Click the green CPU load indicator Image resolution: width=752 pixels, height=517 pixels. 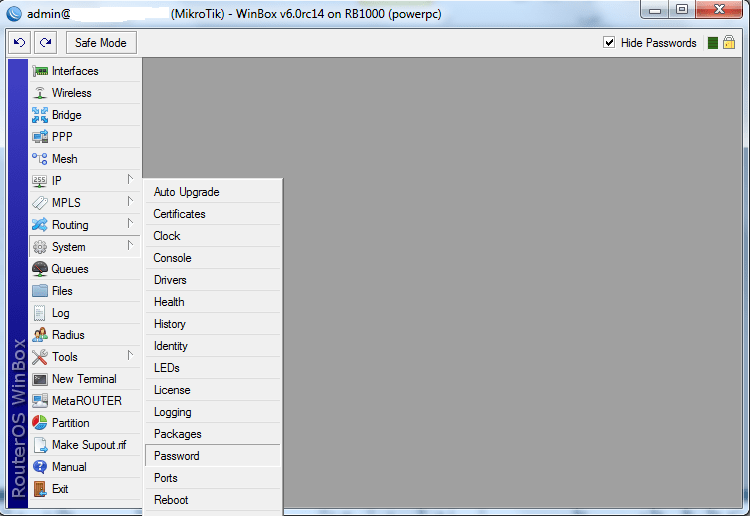click(x=713, y=43)
